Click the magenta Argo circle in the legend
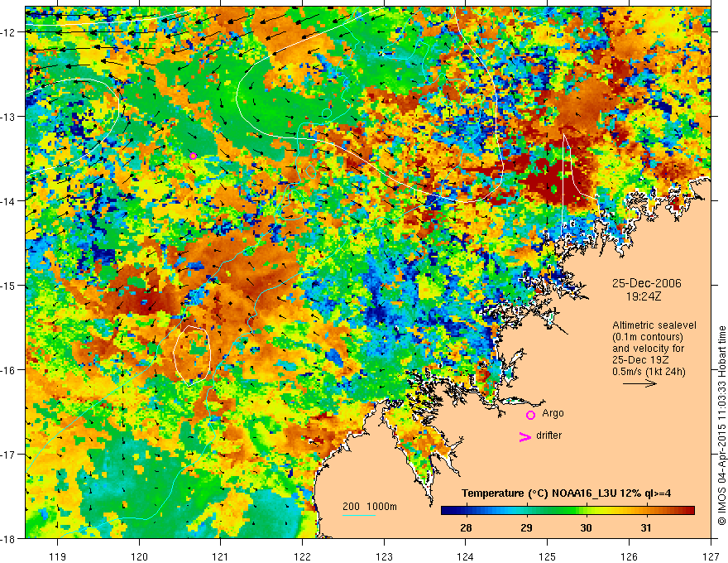 (x=530, y=415)
